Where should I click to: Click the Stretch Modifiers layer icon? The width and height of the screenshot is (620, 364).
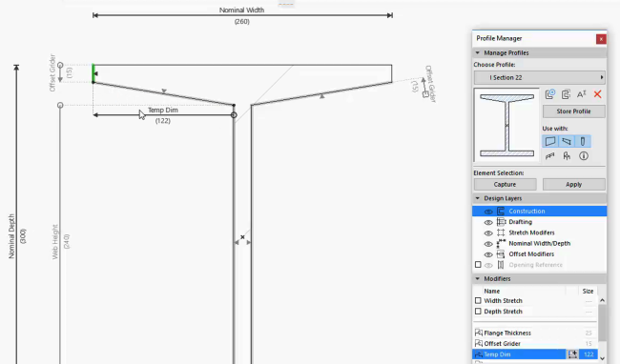(501, 233)
